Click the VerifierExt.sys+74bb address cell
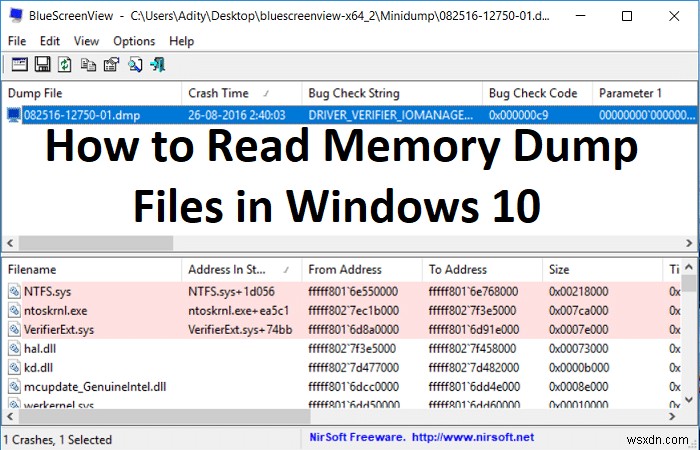700x450 pixels. point(240,330)
